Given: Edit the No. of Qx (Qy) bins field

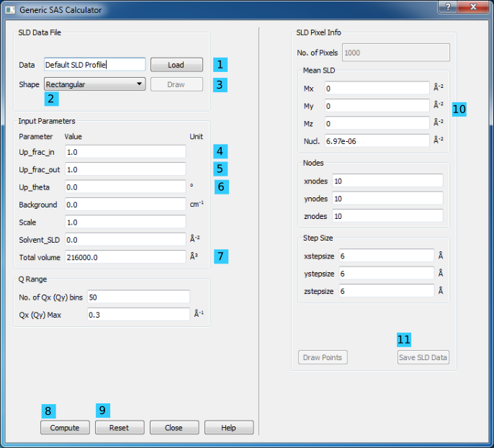Looking at the screenshot, I should pos(138,297).
